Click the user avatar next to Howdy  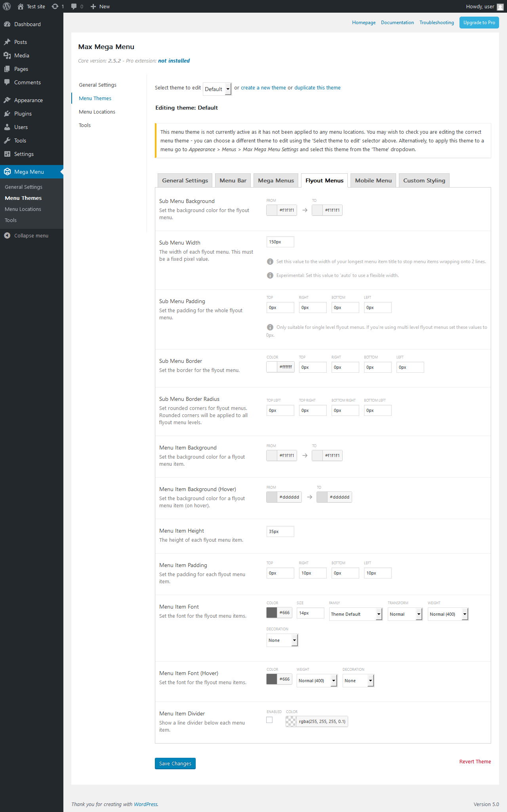click(x=500, y=7)
